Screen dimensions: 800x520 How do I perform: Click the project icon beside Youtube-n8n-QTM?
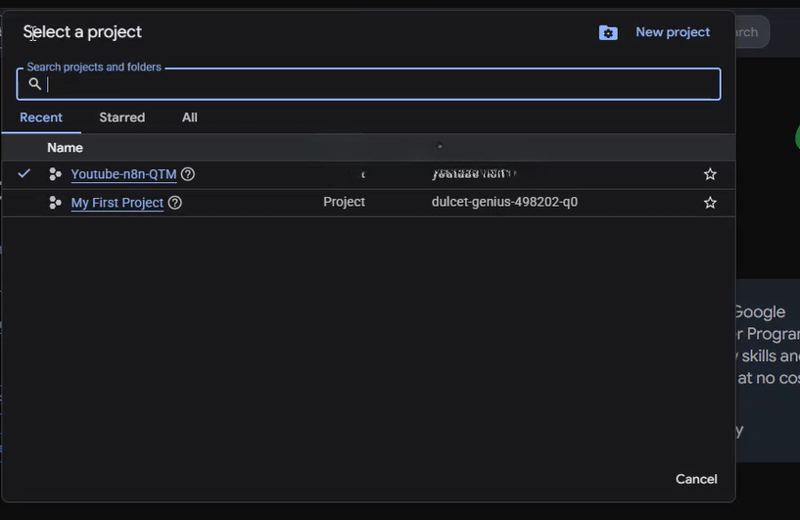point(55,175)
